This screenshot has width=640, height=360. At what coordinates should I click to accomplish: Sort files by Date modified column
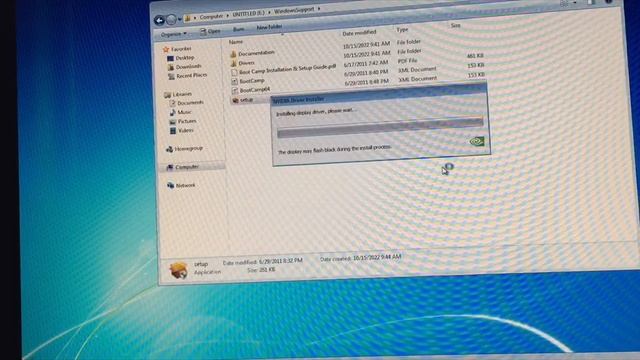(359, 33)
